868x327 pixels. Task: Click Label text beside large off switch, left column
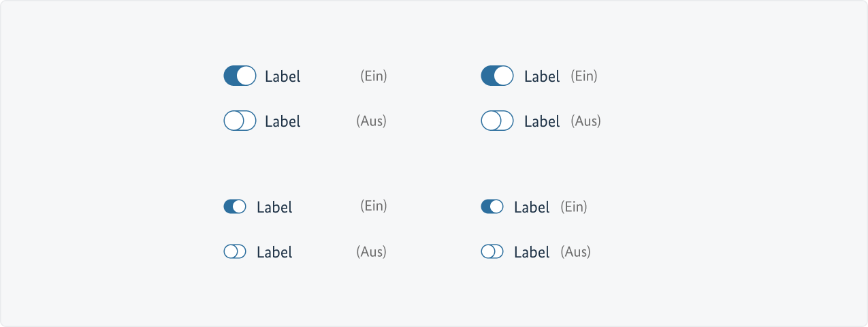(x=283, y=121)
